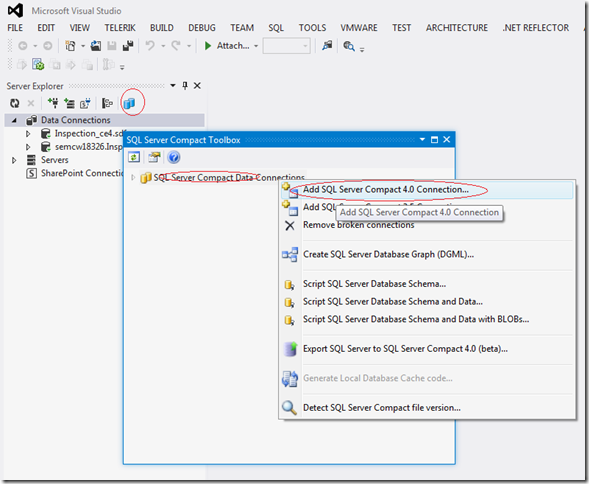Image resolution: width=589 pixels, height=484 pixels.
Task: Choose Add SQL Server Compact 4.0 Connection
Action: point(427,190)
